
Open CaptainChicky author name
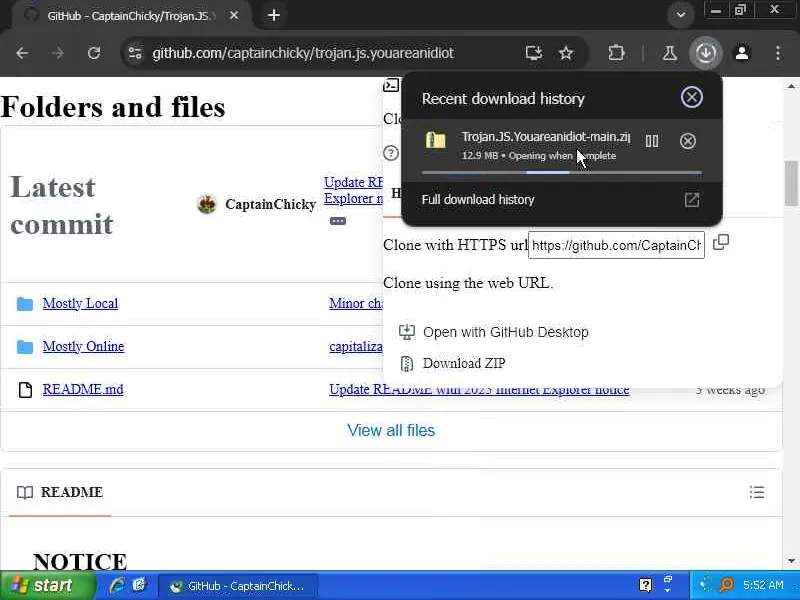pos(270,204)
